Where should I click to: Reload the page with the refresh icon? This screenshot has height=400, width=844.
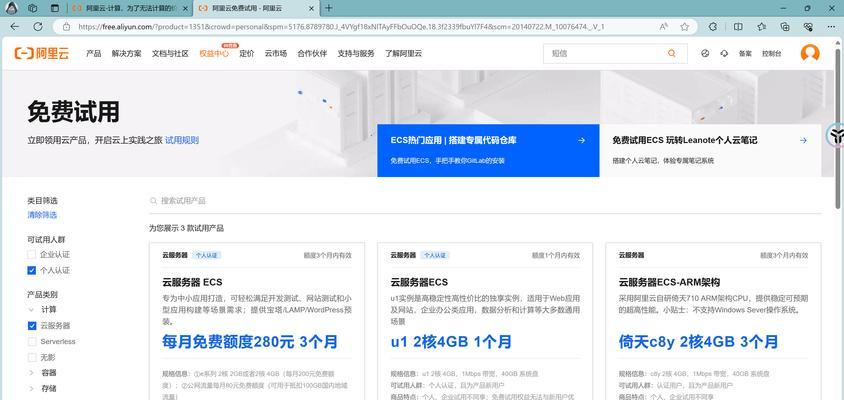tap(38, 26)
